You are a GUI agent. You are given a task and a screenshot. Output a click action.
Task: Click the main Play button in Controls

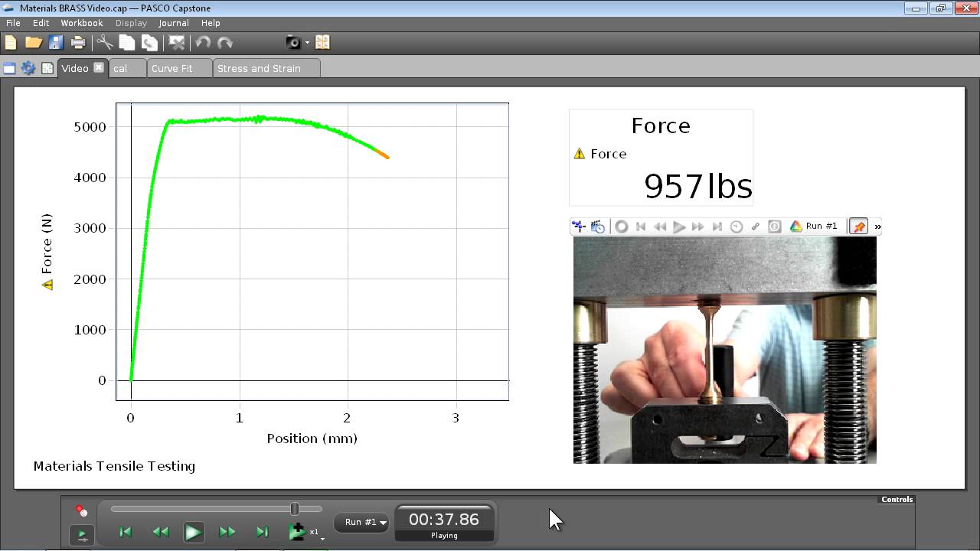click(x=193, y=532)
